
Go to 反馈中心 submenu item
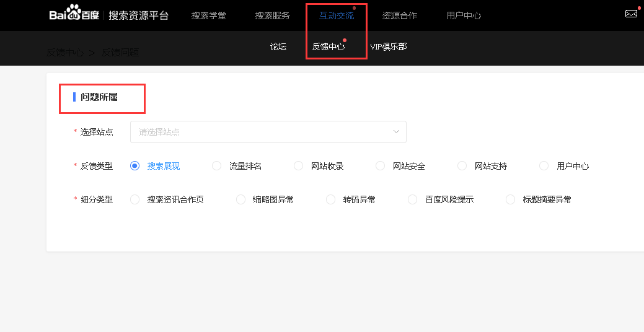coord(328,47)
